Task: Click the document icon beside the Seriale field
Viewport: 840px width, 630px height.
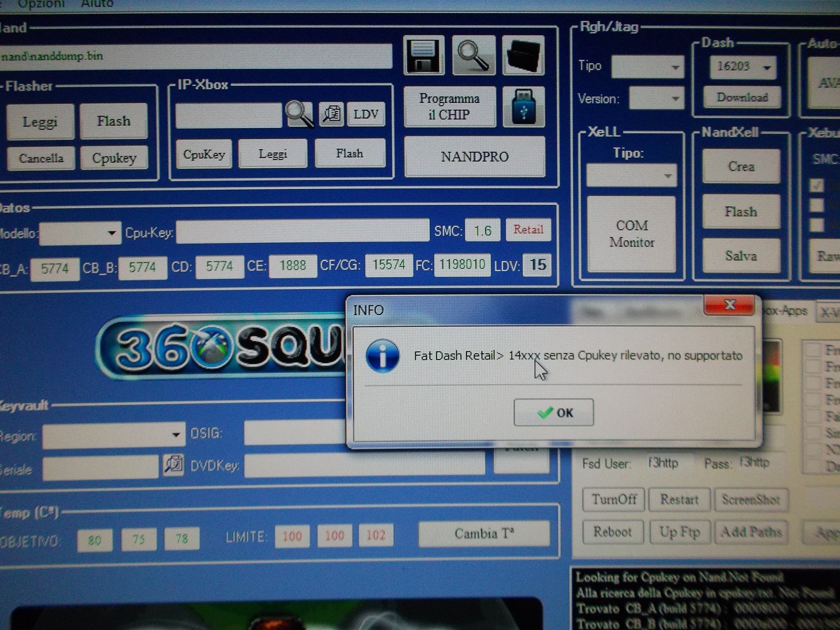Action: [x=173, y=465]
